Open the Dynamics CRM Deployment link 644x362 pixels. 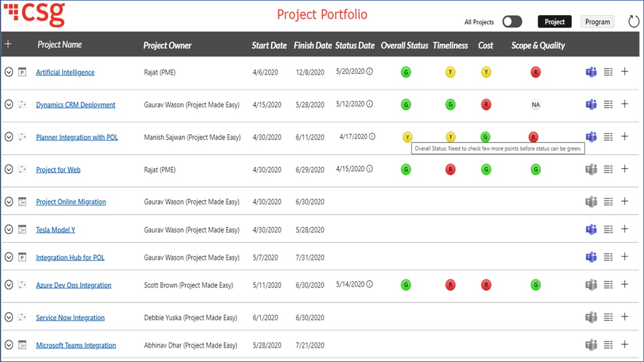click(x=75, y=105)
